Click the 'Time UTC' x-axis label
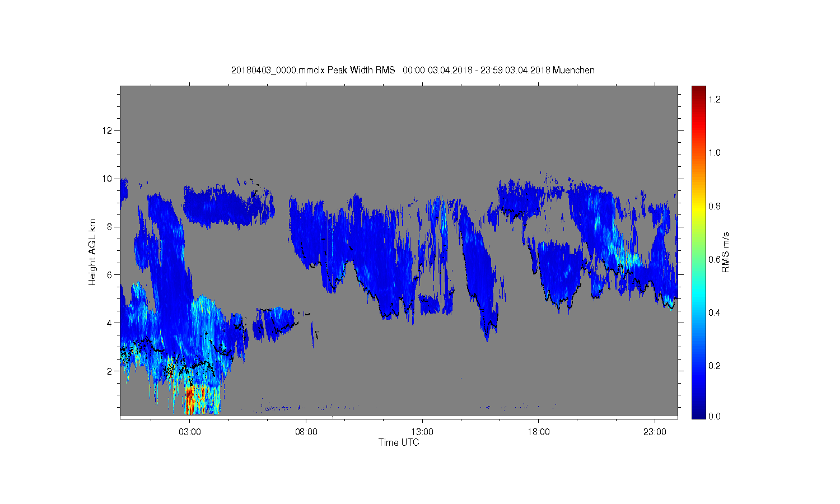The height and width of the screenshot is (504, 840). tap(399, 442)
